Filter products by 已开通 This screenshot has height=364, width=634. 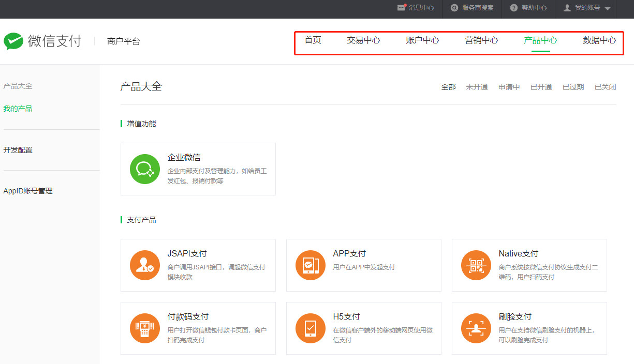541,87
